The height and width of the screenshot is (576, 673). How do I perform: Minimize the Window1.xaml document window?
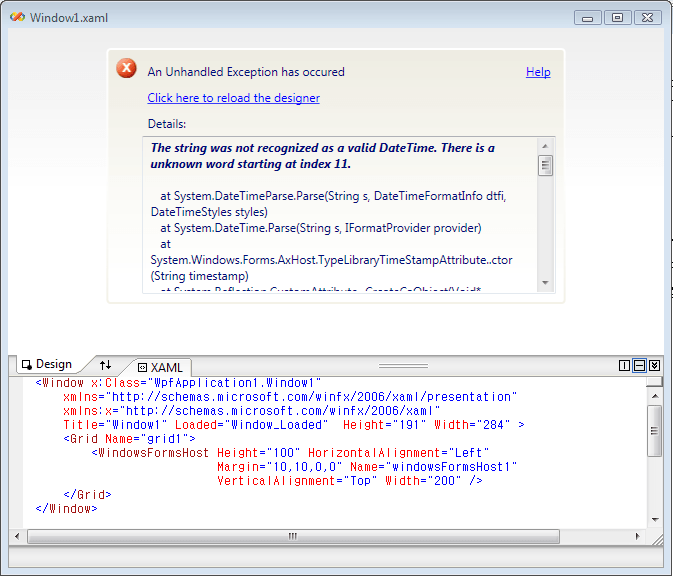coord(588,18)
